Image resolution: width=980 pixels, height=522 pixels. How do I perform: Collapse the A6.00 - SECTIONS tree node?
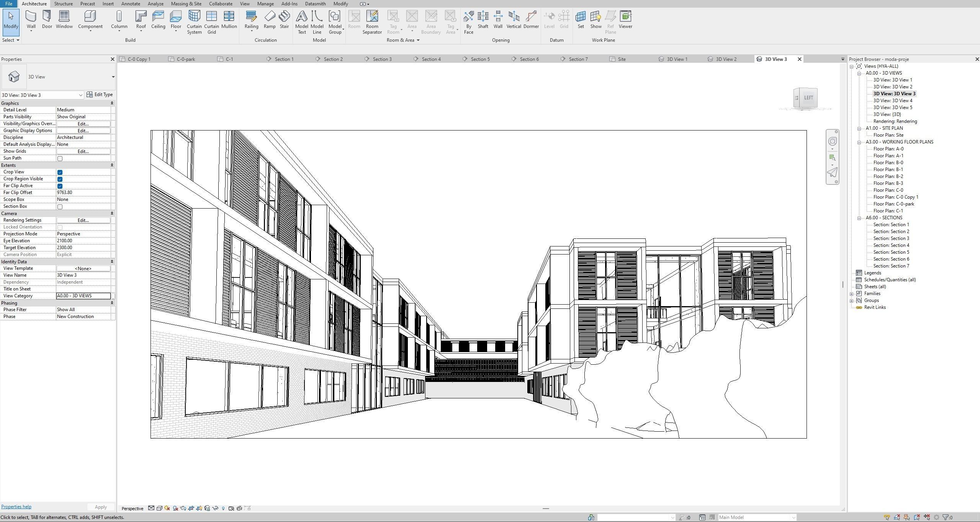tap(859, 218)
